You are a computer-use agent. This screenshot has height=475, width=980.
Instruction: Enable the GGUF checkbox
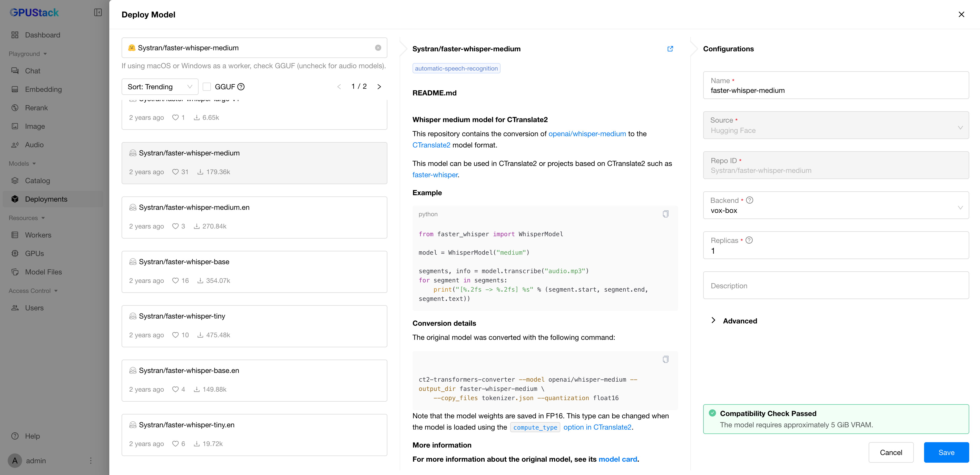click(207, 87)
